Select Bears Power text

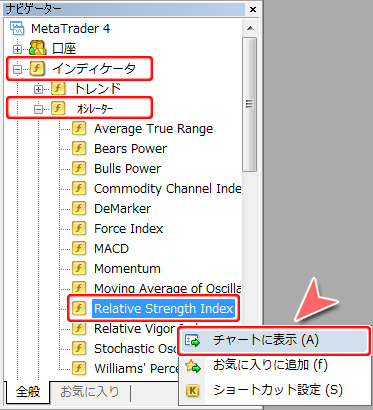(x=130, y=149)
